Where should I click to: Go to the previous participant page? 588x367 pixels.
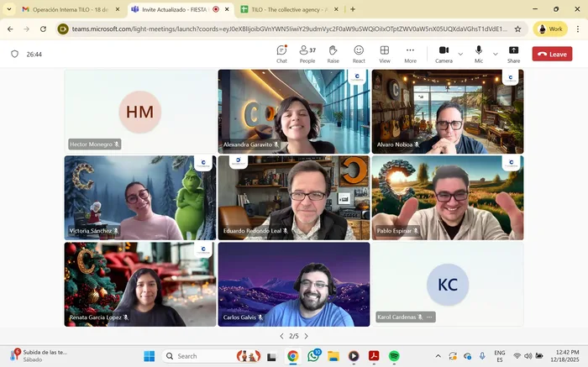[x=281, y=336]
